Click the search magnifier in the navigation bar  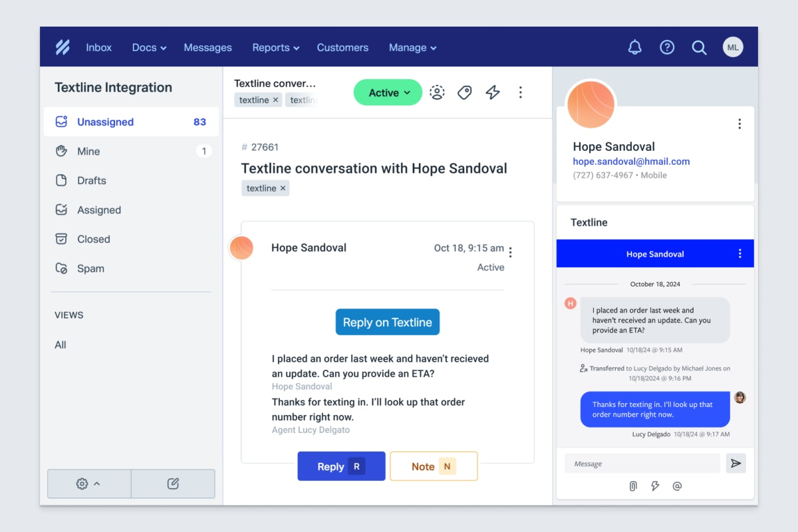(699, 47)
